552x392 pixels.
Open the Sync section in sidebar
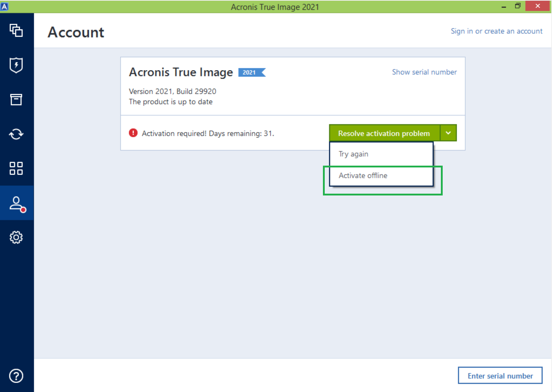pyautogui.click(x=16, y=134)
